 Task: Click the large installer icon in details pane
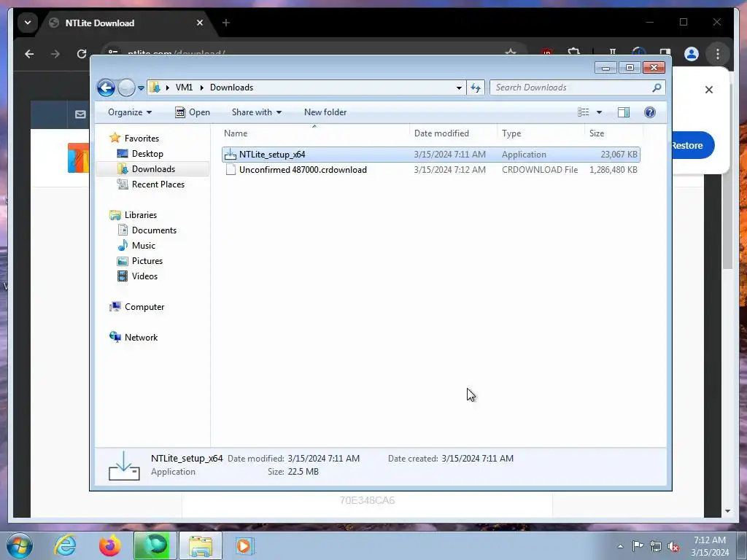pos(124,465)
